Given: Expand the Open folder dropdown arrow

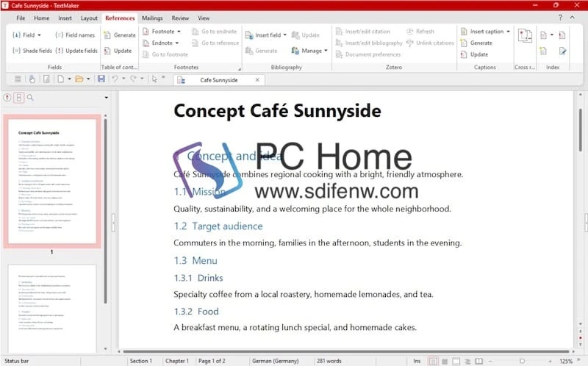Looking at the screenshot, I should pyautogui.click(x=88, y=79).
